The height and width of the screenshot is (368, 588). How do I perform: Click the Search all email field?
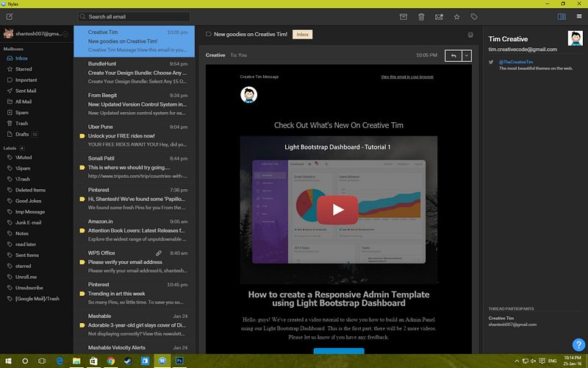tap(134, 16)
